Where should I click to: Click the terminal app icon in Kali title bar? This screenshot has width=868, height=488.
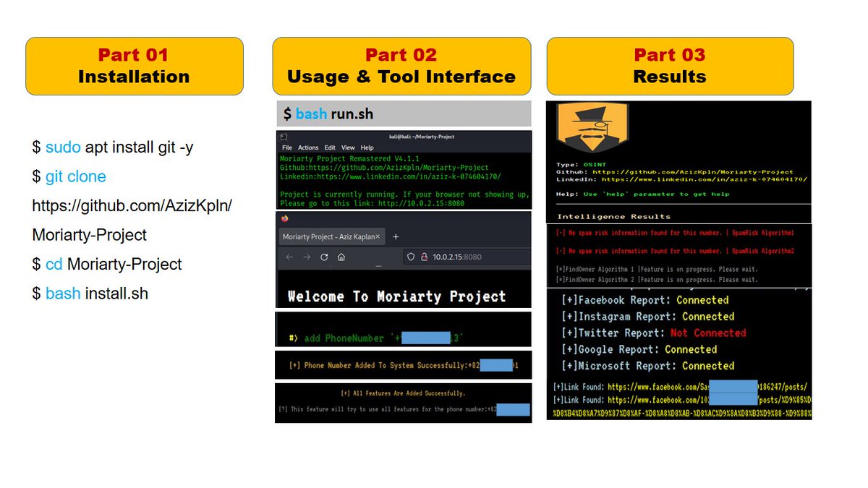click(x=284, y=136)
